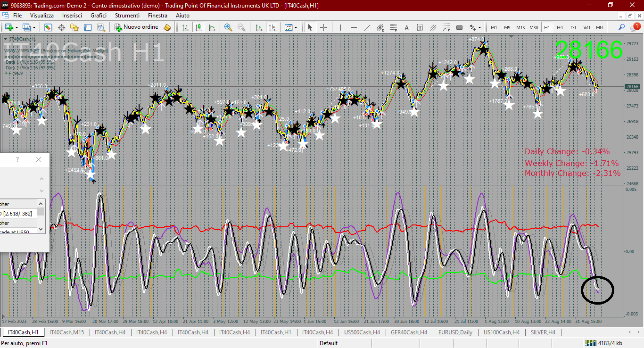
Task: Select the parallel lines channel tool
Action: pyautogui.click(x=433, y=27)
